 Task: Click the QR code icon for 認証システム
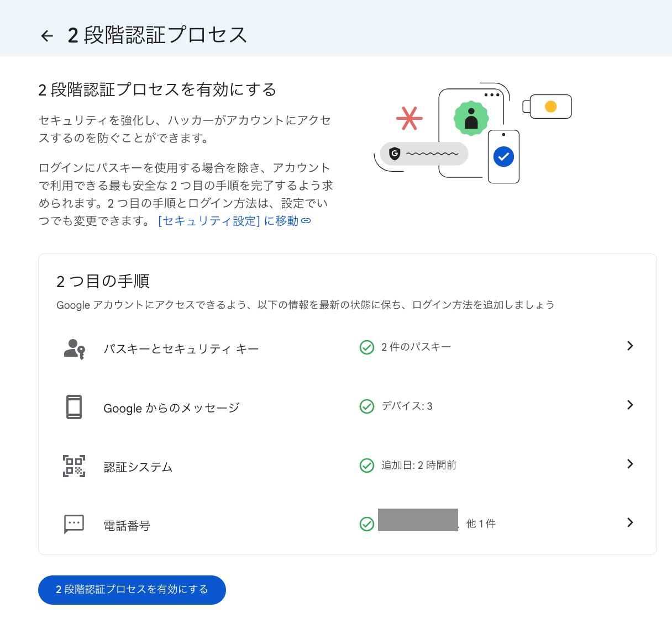(74, 466)
